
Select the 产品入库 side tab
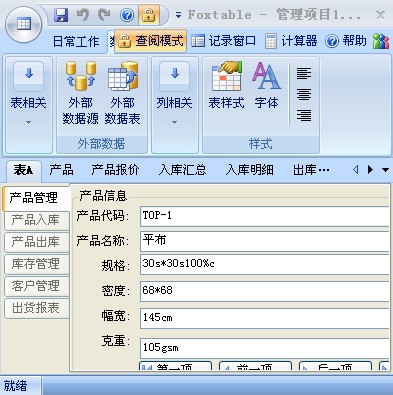pos(36,220)
